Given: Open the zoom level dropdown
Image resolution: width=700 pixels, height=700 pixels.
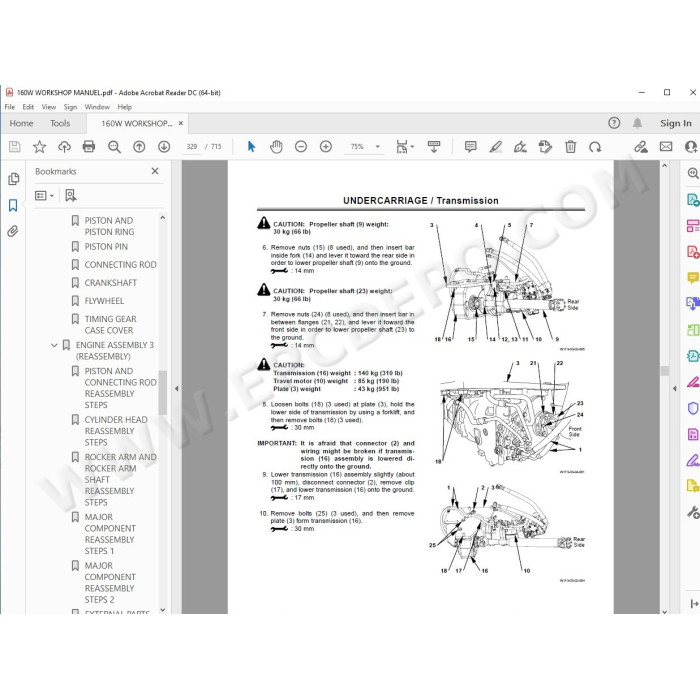Looking at the screenshot, I should tap(378, 146).
